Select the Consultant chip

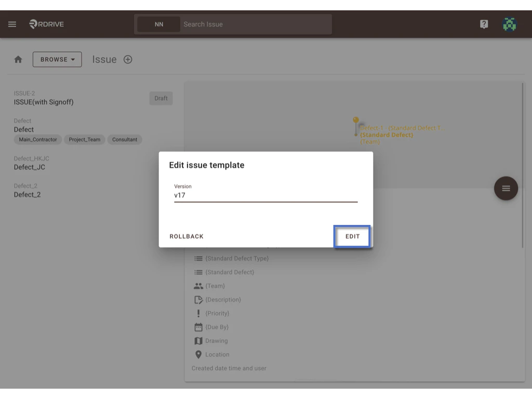(125, 139)
